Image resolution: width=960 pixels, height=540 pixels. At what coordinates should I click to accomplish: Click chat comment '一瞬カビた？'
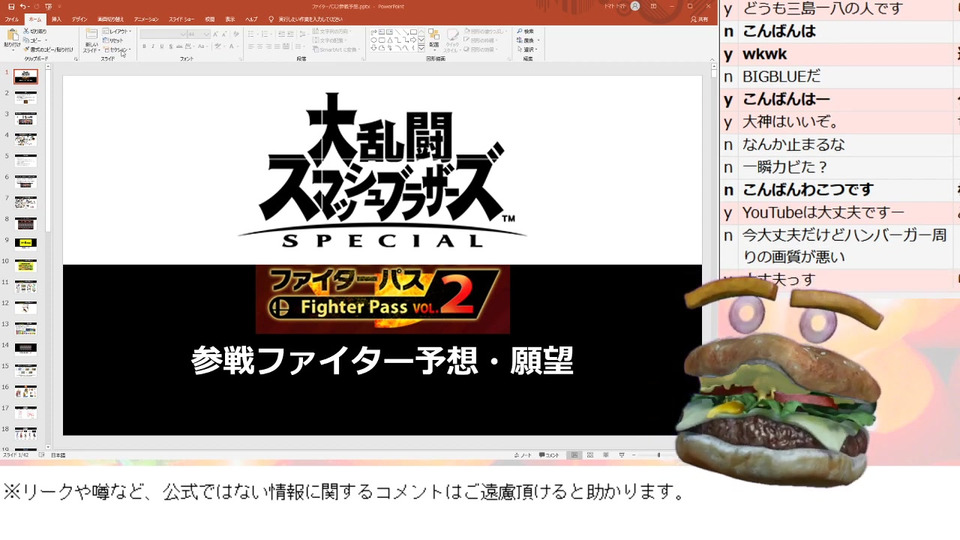point(785,167)
